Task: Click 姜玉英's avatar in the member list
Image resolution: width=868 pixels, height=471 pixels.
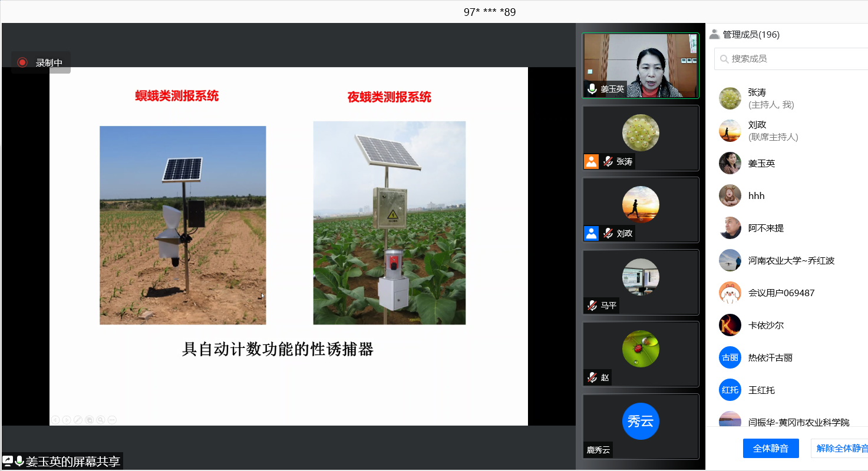Action: coord(730,163)
